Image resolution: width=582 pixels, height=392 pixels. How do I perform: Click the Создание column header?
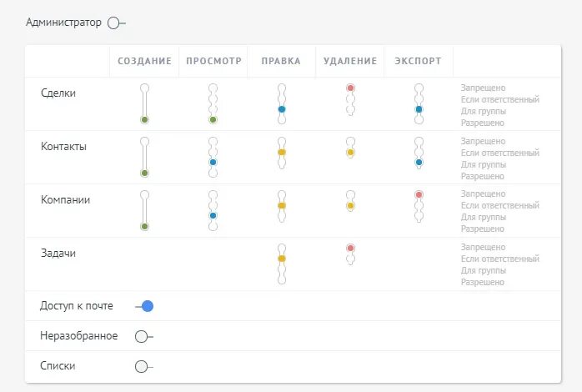[x=144, y=62]
